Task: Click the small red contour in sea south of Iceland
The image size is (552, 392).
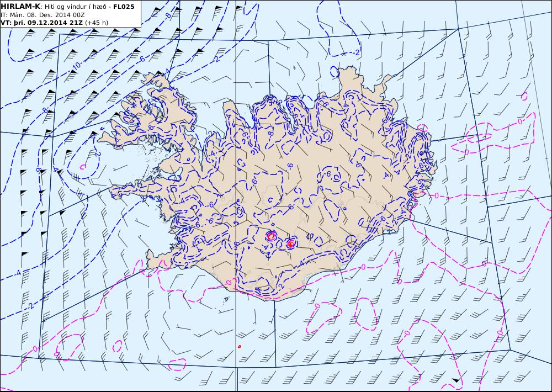Action: [240, 347]
